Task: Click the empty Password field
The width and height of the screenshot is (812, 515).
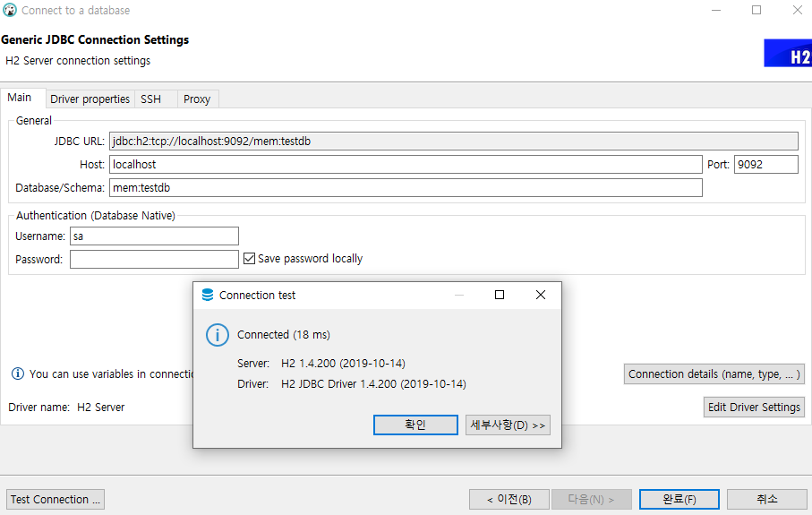Action: (154, 259)
